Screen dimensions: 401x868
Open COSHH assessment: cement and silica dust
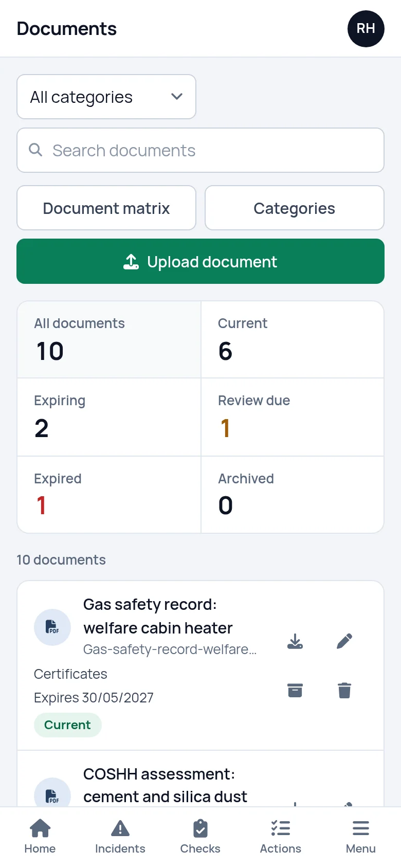click(x=165, y=785)
